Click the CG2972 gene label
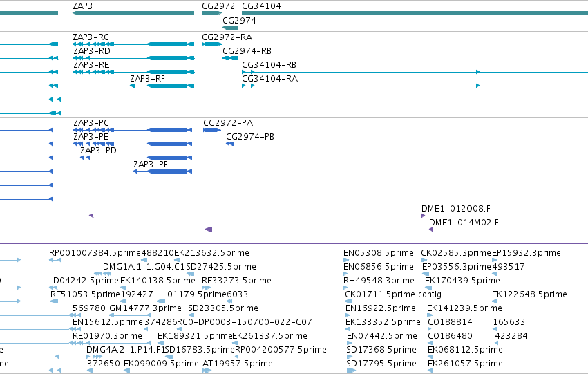This screenshot has height=374, width=588. tap(218, 6)
